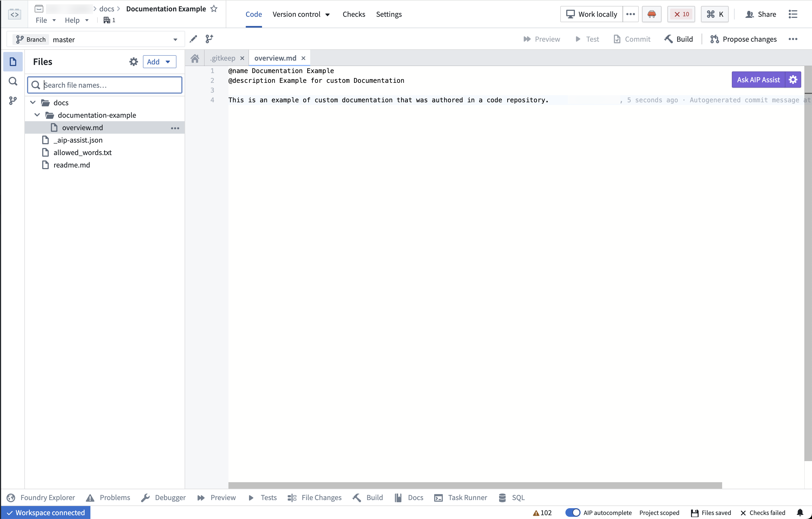This screenshot has height=519, width=812.
Task: Open the File menu
Action: point(45,20)
